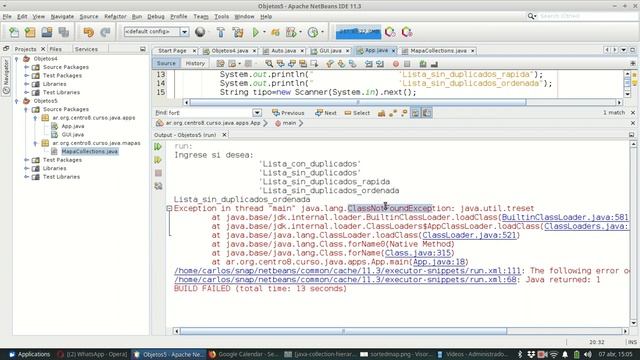Image resolution: width=640 pixels, height=360 pixels.
Task: Click the New Project toolbar icon
Action: tap(30, 32)
